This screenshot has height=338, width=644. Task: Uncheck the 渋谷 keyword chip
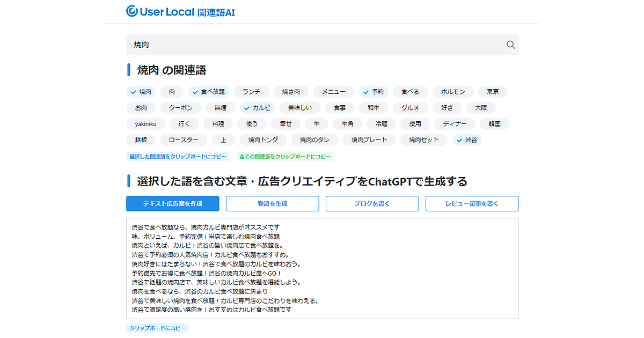[x=466, y=140]
